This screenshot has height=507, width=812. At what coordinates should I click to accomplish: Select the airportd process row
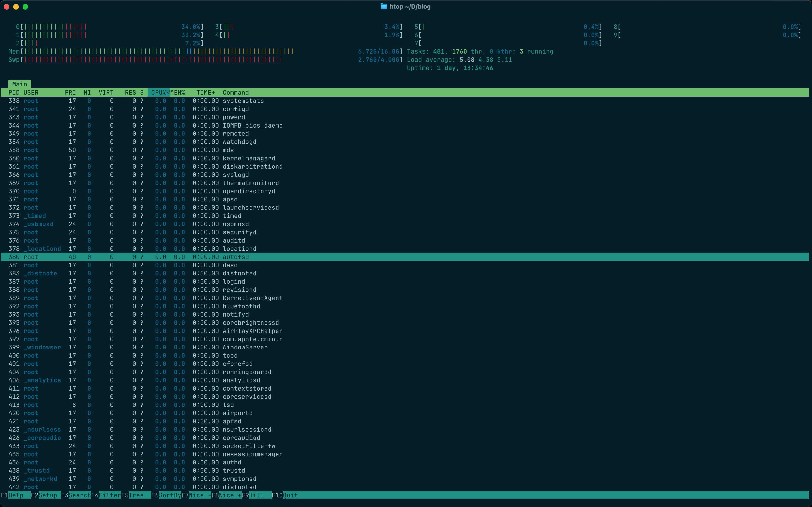click(405, 413)
